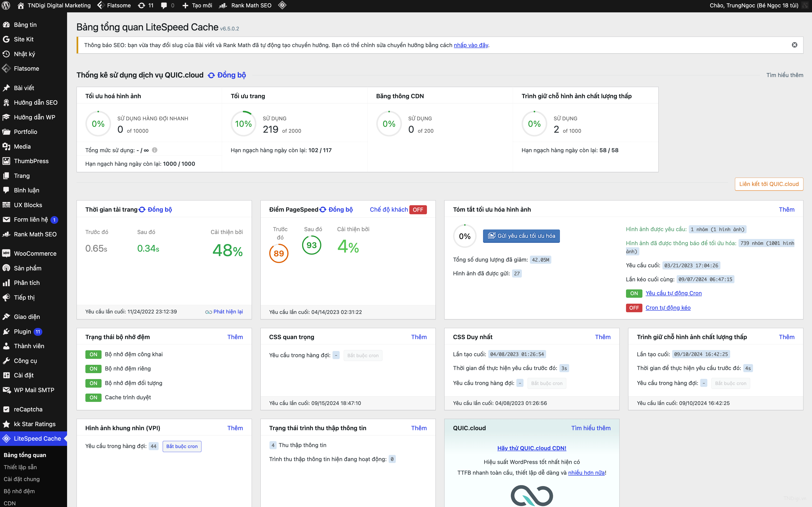Click the Plugin plug icon
812x507 pixels.
(6, 332)
